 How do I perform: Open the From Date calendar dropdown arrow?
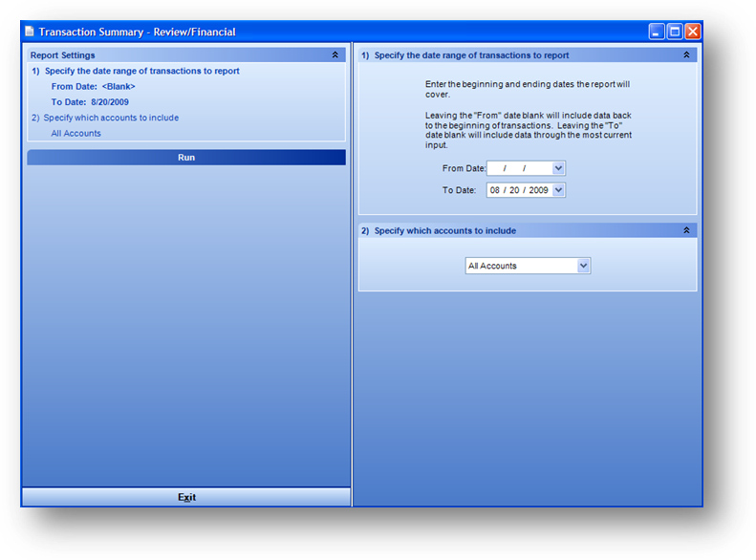tap(559, 168)
